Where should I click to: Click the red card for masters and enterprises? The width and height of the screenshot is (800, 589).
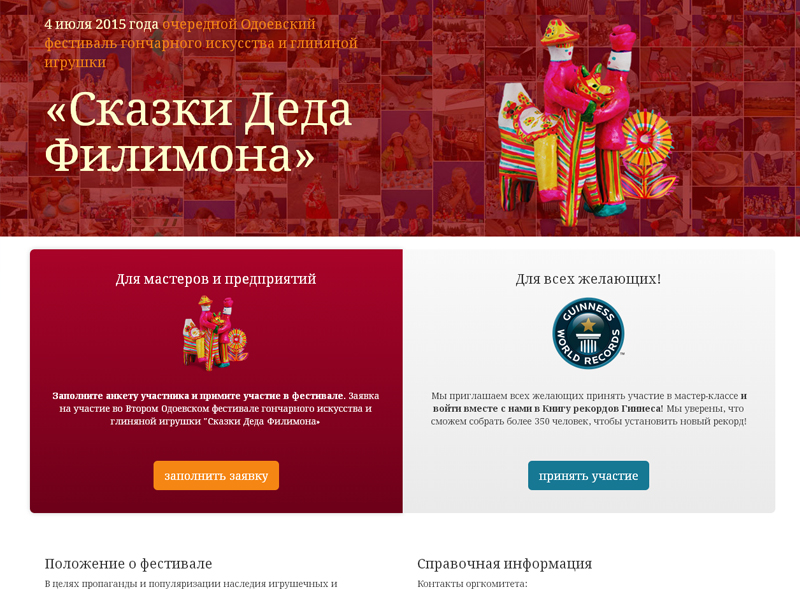216,381
